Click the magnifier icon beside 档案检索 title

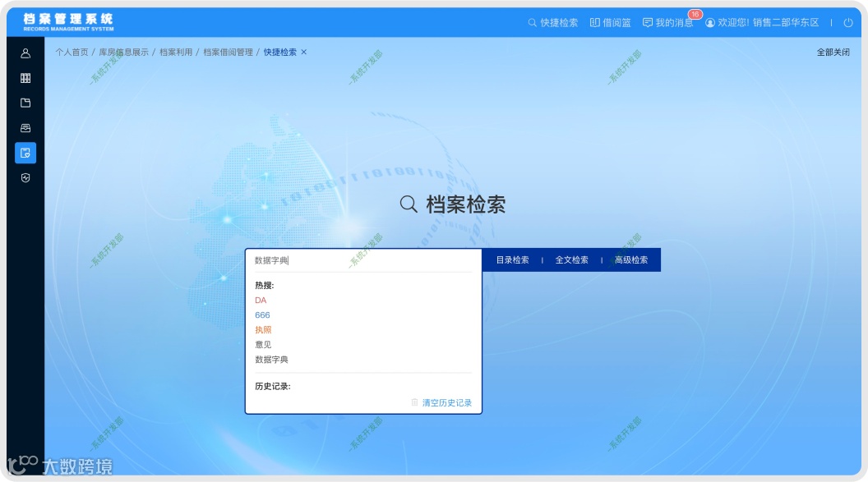click(409, 204)
